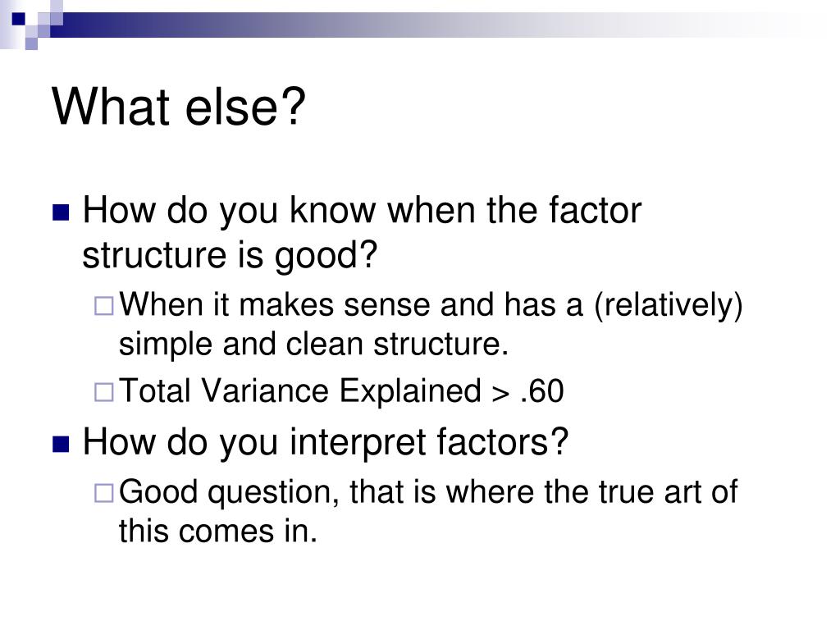
Task: Click the blue square bullet before 'How do you know'
Action: tap(61, 212)
